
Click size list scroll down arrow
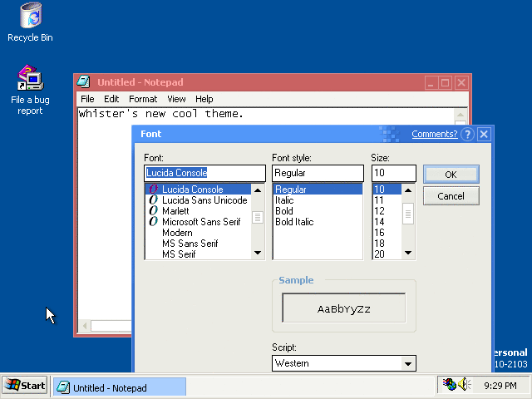(408, 253)
